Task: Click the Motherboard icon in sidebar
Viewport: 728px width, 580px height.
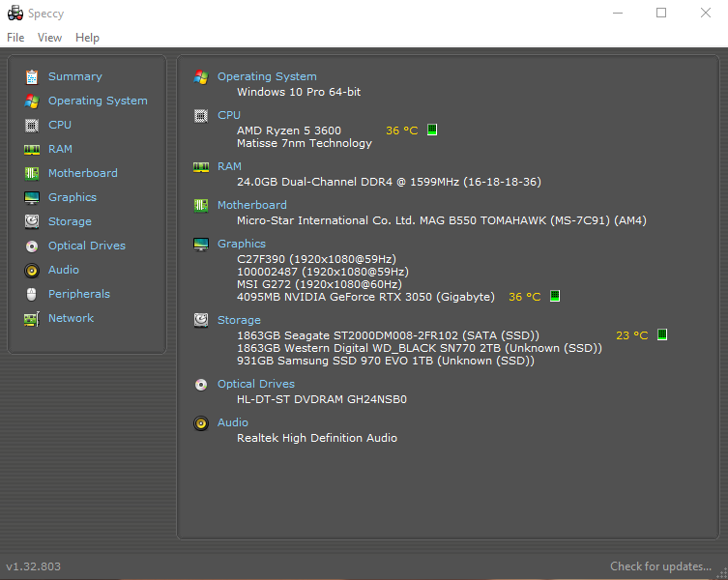Action: pos(32,173)
